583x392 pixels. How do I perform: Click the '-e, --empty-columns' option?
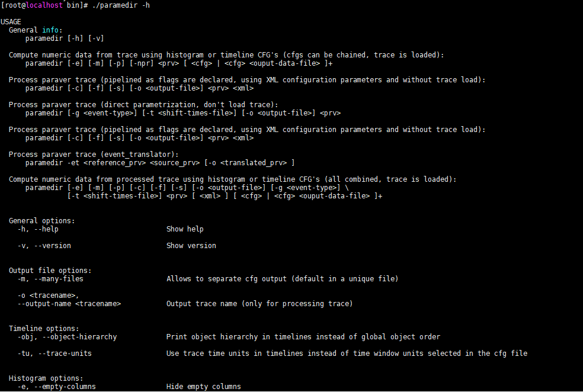[56, 387]
